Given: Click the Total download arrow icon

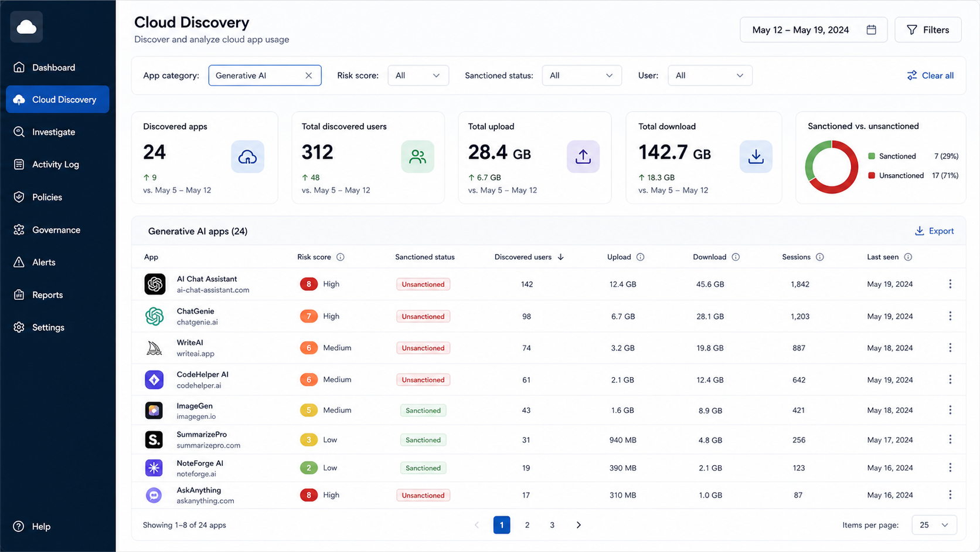Looking at the screenshot, I should (x=756, y=157).
